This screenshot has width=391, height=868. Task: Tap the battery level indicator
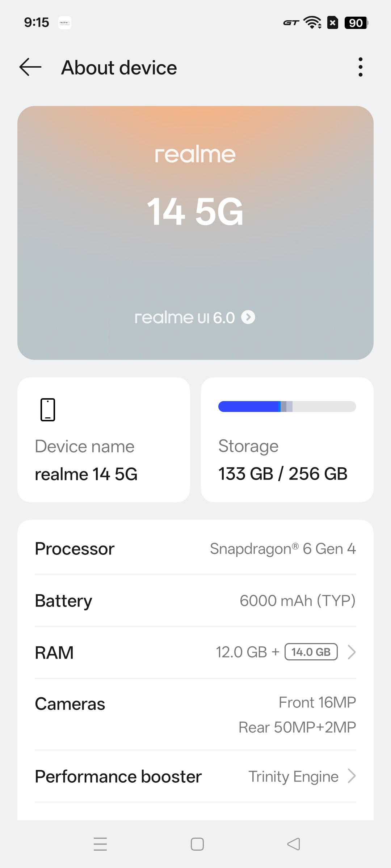356,23
